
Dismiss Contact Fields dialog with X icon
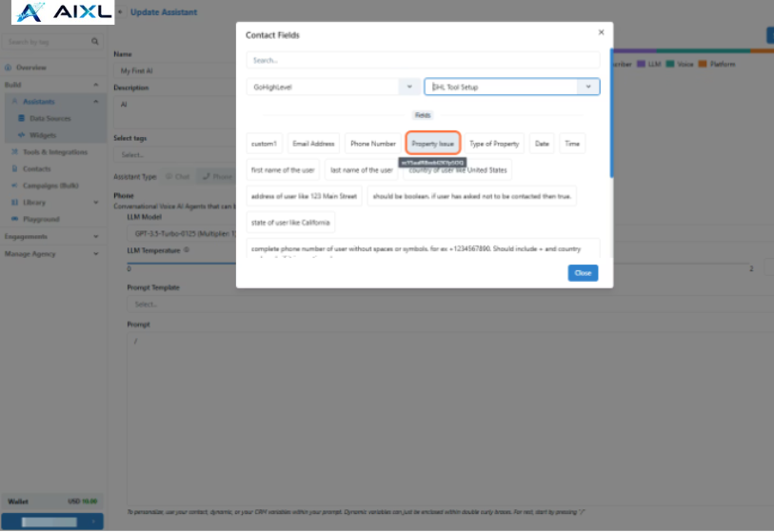point(601,32)
